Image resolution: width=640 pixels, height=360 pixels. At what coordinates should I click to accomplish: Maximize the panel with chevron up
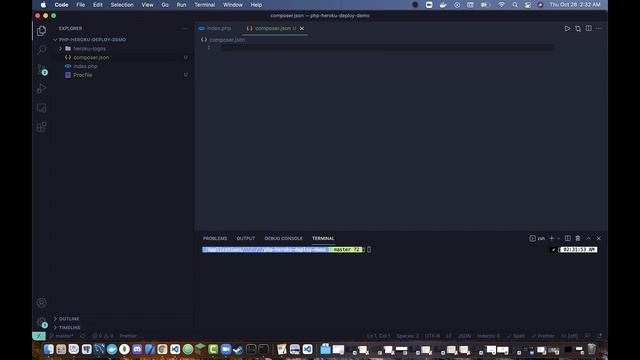click(x=589, y=238)
